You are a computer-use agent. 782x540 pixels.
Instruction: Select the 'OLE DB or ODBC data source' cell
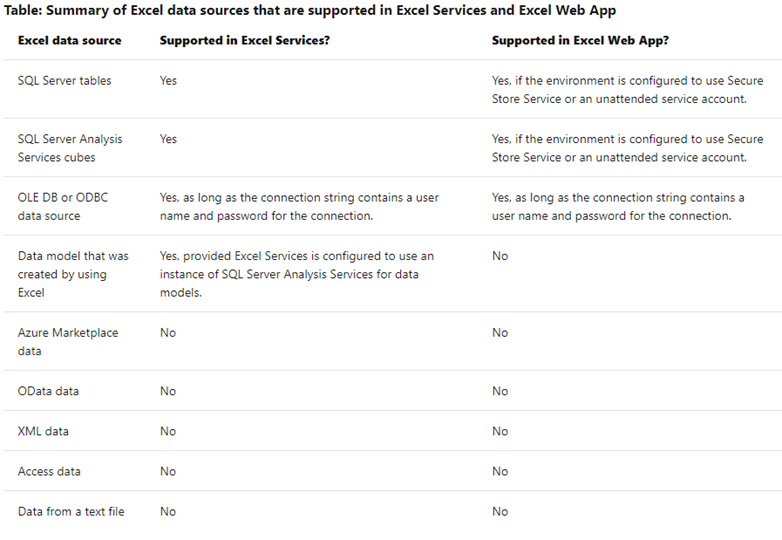(x=63, y=206)
